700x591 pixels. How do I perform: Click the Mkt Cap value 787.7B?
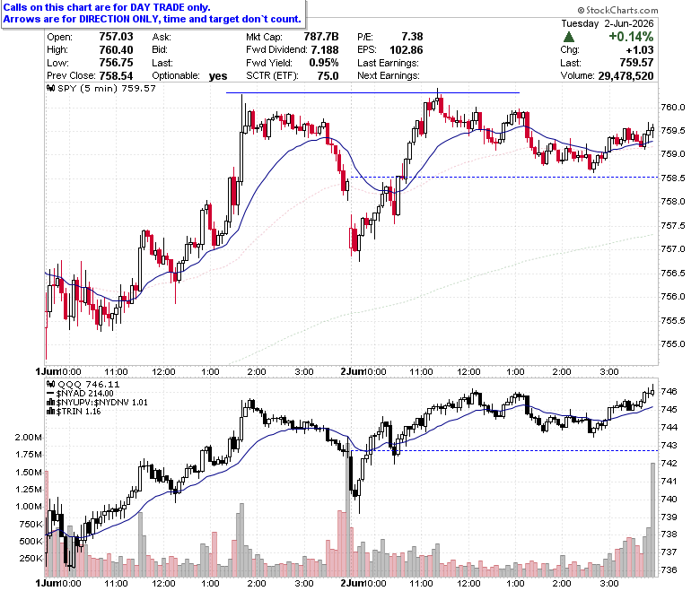click(x=321, y=37)
